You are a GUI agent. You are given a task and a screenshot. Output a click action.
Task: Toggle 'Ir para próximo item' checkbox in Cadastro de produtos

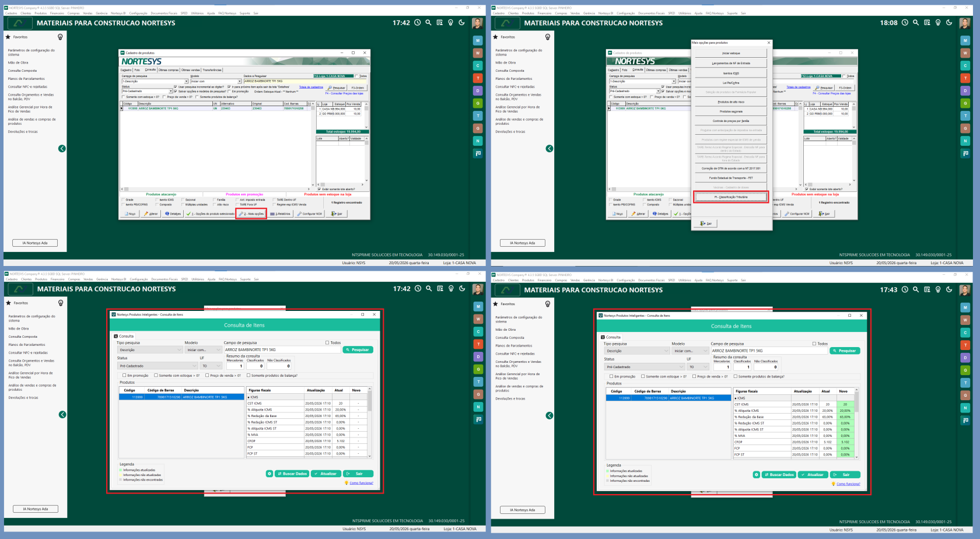229,87
